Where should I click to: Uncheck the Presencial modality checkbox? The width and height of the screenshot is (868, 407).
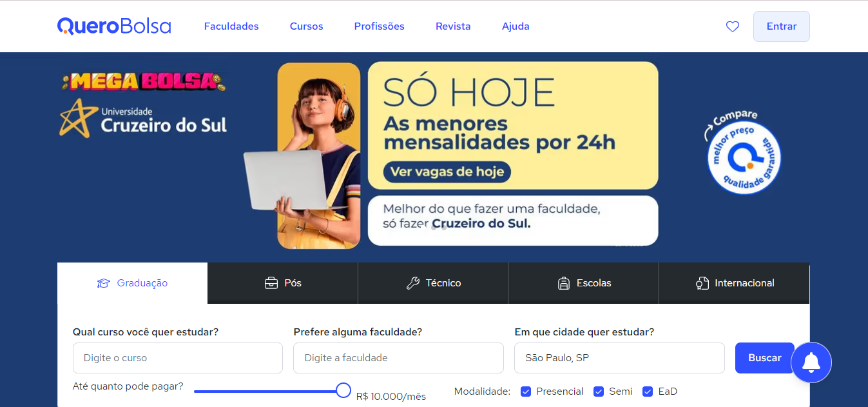coord(526,392)
